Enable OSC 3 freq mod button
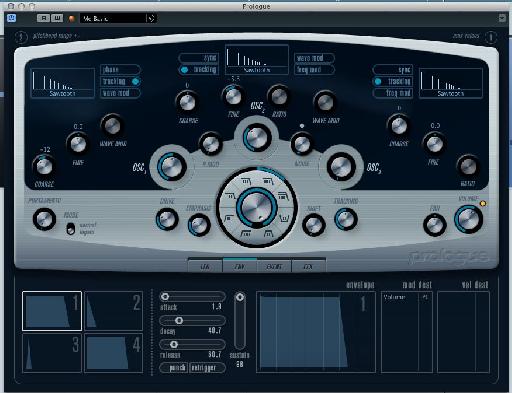 [x=393, y=93]
